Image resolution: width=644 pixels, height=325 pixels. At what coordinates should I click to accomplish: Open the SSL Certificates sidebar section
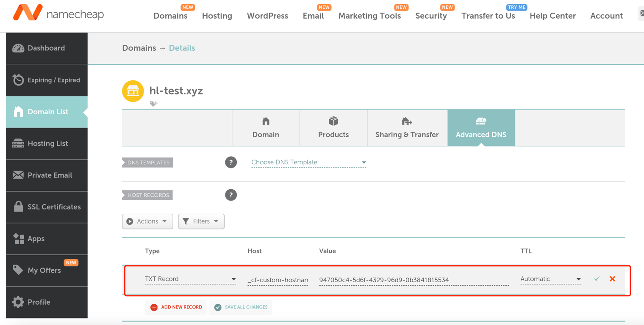click(x=47, y=207)
